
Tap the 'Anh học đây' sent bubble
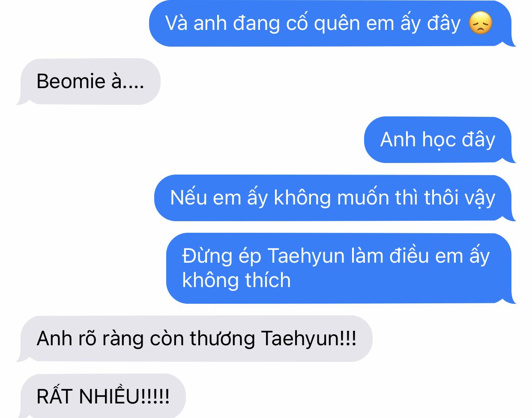pyautogui.click(x=439, y=139)
